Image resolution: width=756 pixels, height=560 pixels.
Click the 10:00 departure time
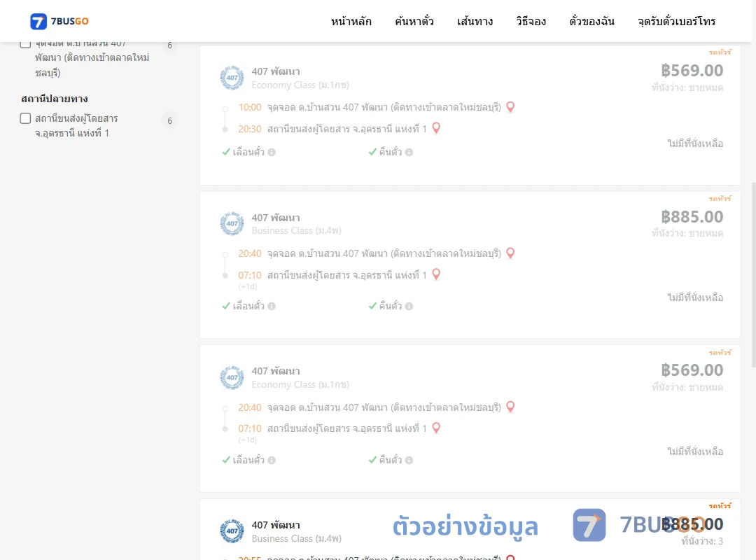coord(250,107)
